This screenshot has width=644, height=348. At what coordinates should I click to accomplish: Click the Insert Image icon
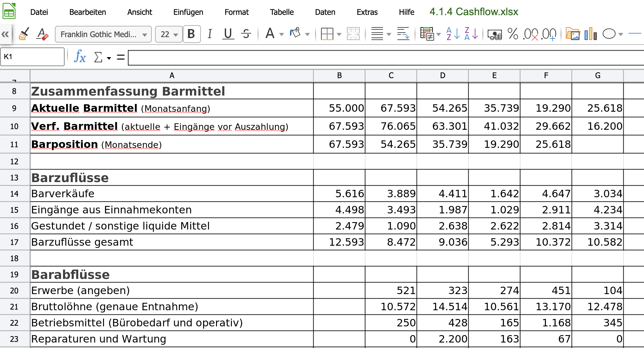pyautogui.click(x=573, y=34)
